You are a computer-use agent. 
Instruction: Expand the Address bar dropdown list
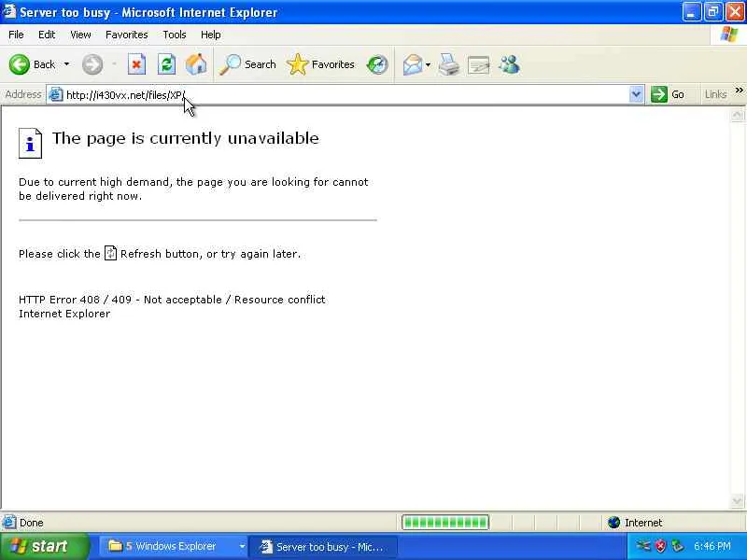click(636, 94)
